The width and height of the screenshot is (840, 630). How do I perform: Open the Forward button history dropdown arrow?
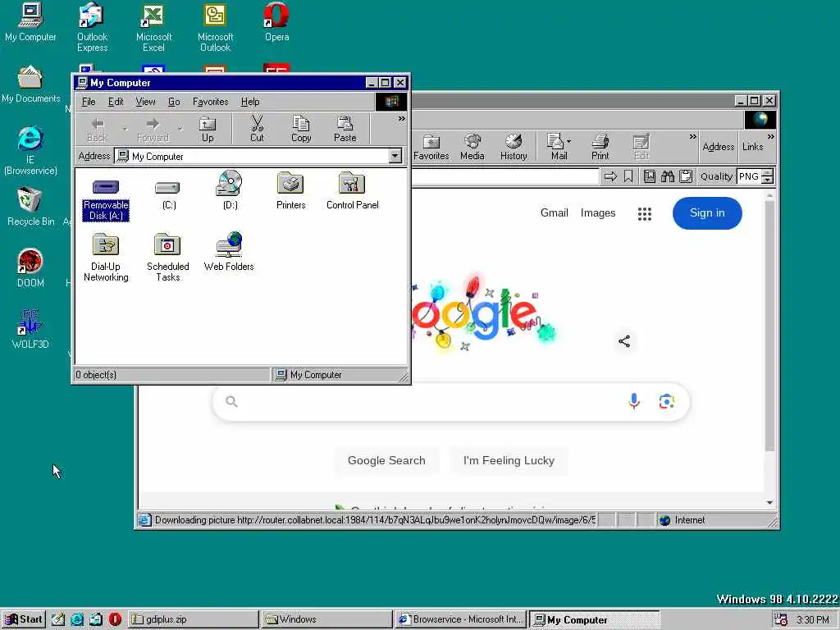tap(180, 129)
